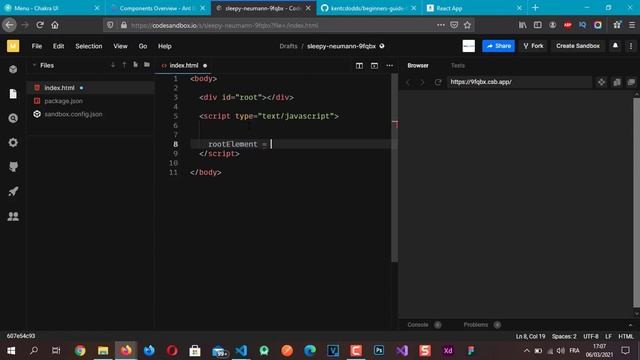Collapse the Files section
Image resolution: width=640 pixels, height=360 pixels.
34,65
